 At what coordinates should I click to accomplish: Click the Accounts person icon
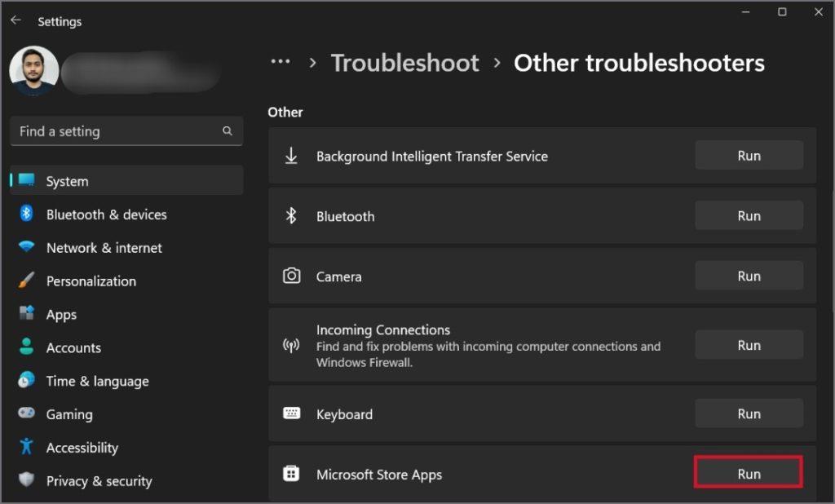pos(26,347)
